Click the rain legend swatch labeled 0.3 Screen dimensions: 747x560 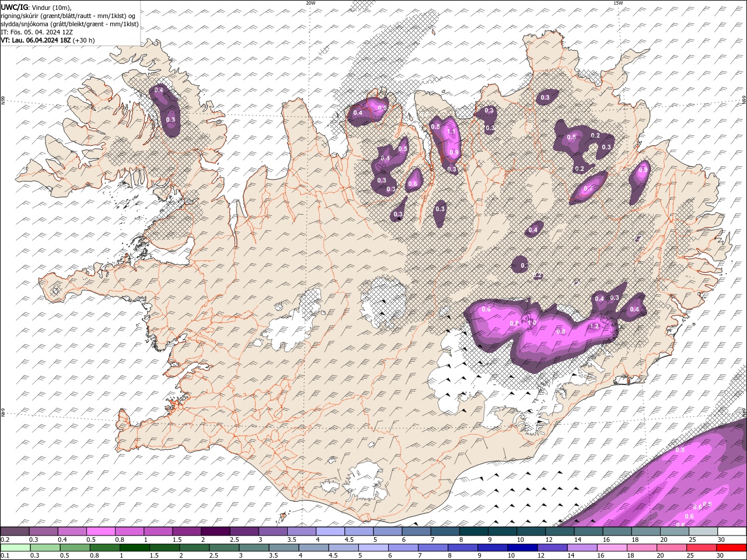click(x=45, y=548)
